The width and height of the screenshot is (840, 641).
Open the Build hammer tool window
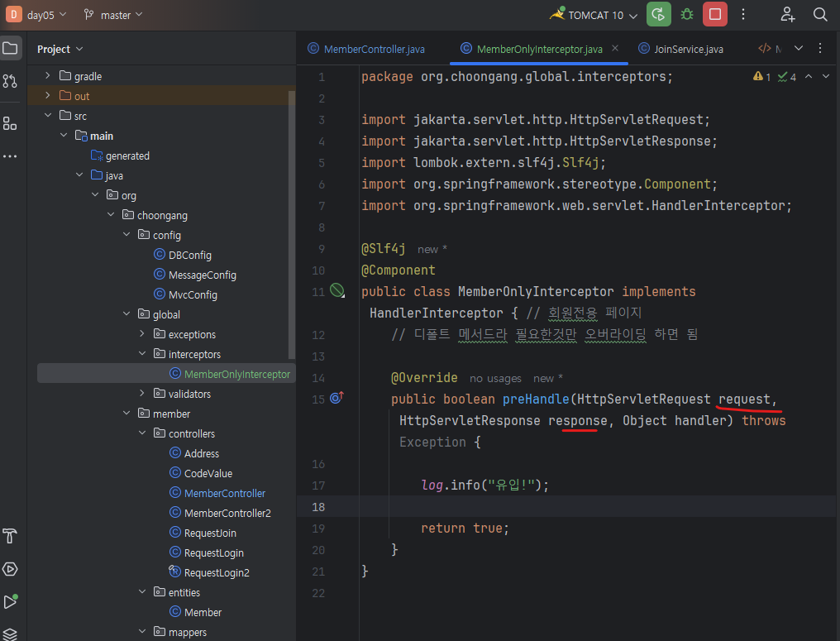pos(10,535)
